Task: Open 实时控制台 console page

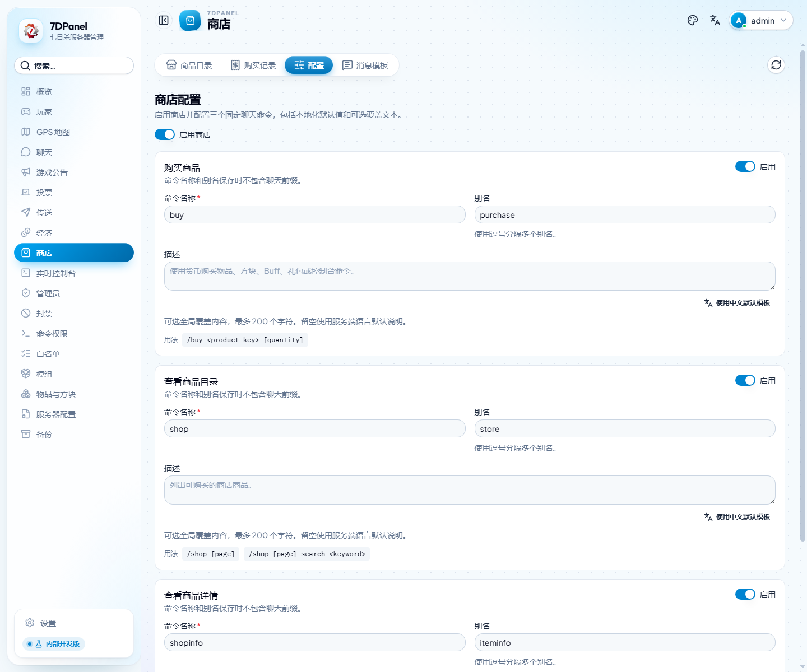Action: coord(74,273)
